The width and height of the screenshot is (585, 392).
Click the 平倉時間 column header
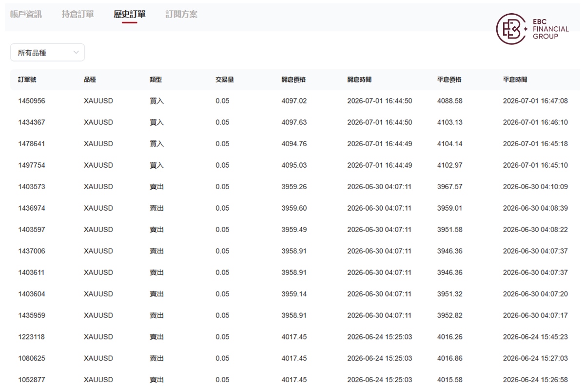pyautogui.click(x=515, y=79)
